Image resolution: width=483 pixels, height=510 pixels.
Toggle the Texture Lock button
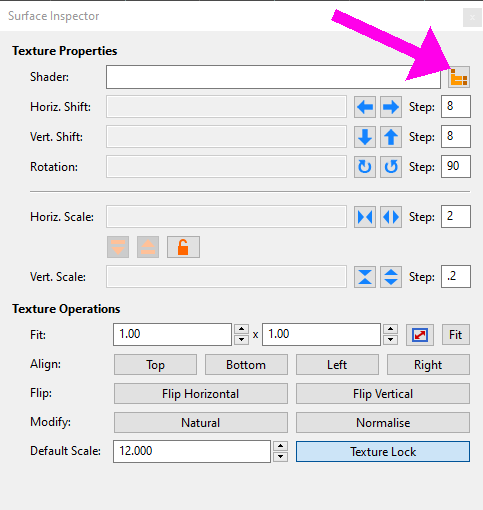click(383, 452)
